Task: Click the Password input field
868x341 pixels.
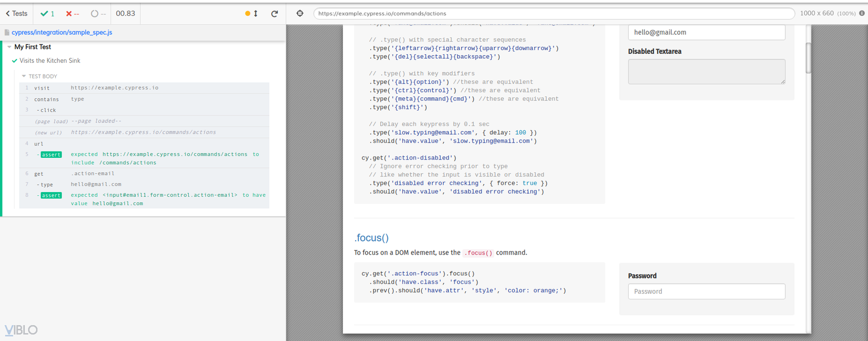Action: click(x=706, y=292)
